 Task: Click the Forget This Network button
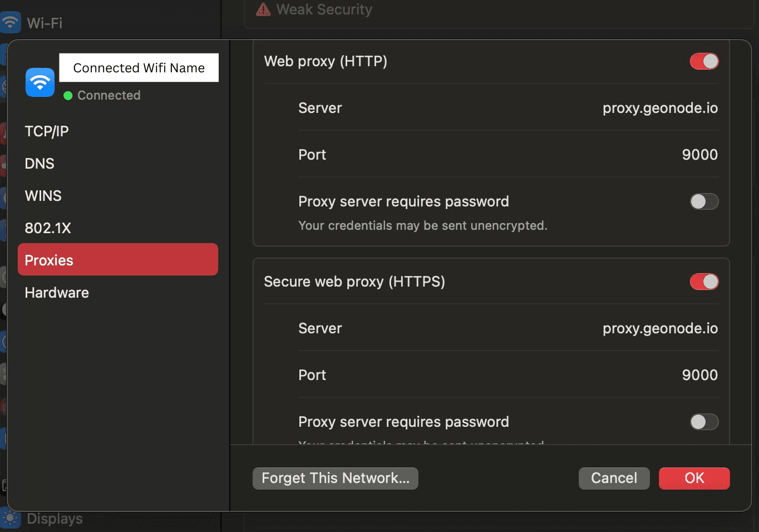pyautogui.click(x=335, y=479)
